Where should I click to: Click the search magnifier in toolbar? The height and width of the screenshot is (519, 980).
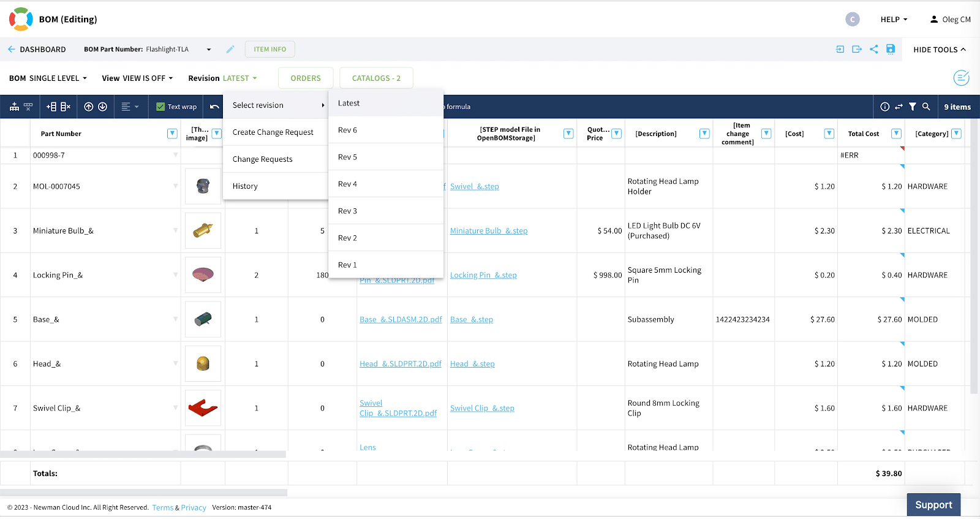coord(926,107)
